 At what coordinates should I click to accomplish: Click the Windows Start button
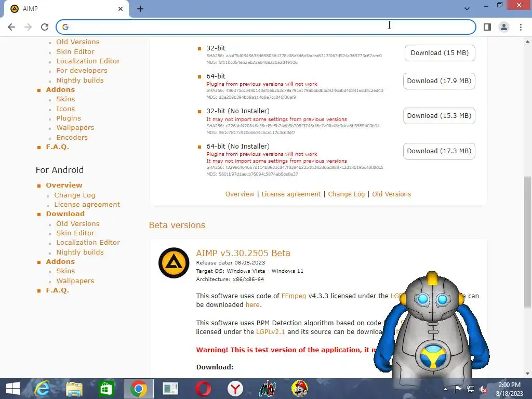click(13, 389)
